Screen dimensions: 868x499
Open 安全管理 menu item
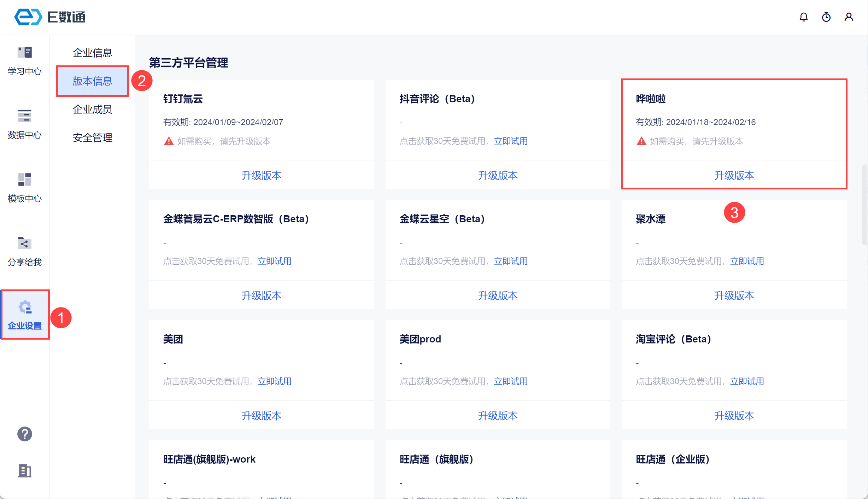[x=92, y=137]
